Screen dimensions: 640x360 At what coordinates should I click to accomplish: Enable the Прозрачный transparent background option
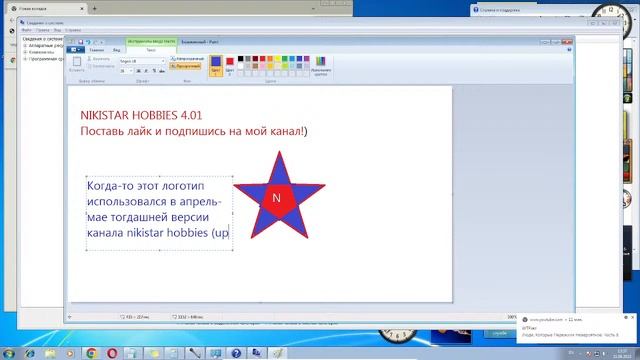click(185, 66)
